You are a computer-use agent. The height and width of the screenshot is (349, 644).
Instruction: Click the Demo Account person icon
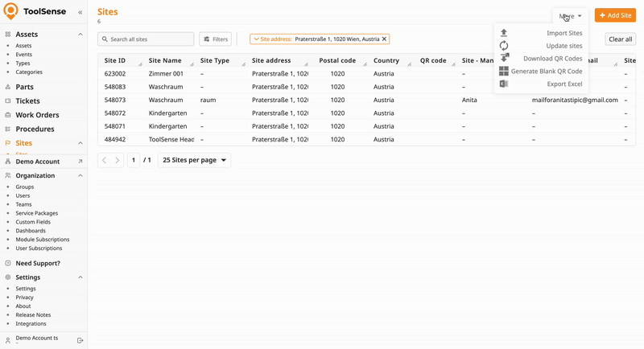[8, 162]
